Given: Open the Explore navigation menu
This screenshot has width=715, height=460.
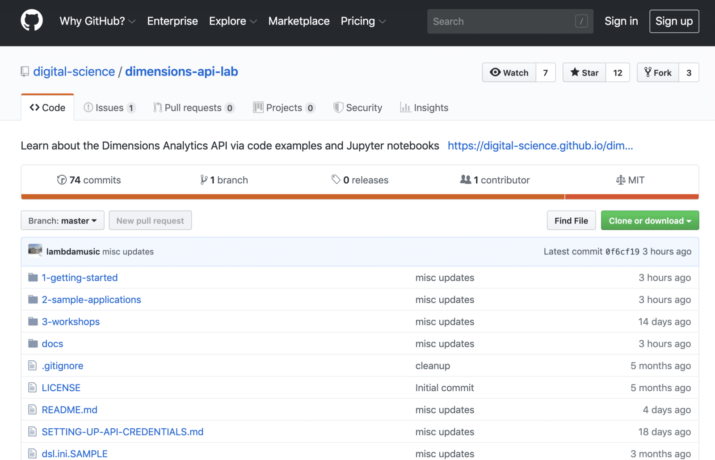Looking at the screenshot, I should (232, 21).
